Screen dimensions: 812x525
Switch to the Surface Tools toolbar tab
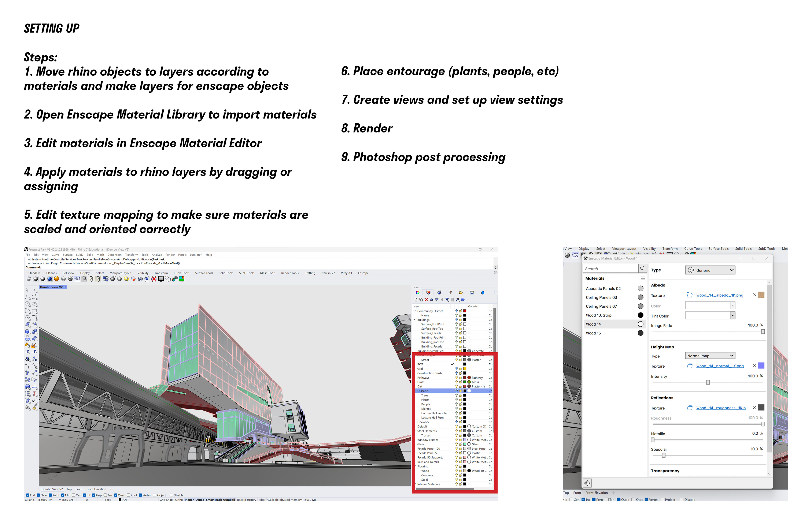point(204,273)
